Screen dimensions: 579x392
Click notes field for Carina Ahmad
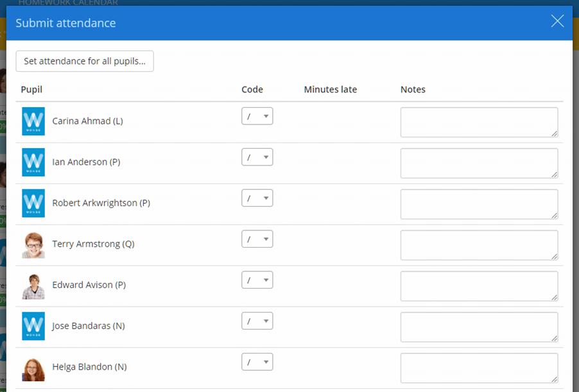click(x=479, y=122)
